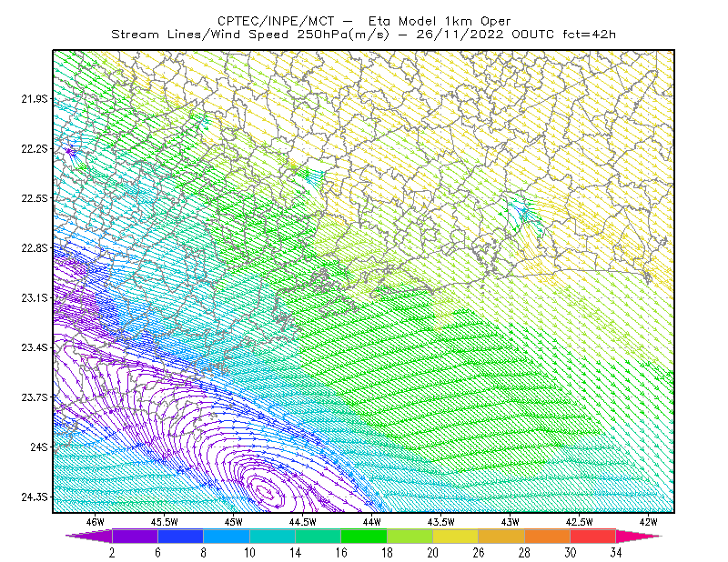Click the light blue swatch between 8 and 10
Viewport: 728px width, 562px height.
tap(227, 536)
